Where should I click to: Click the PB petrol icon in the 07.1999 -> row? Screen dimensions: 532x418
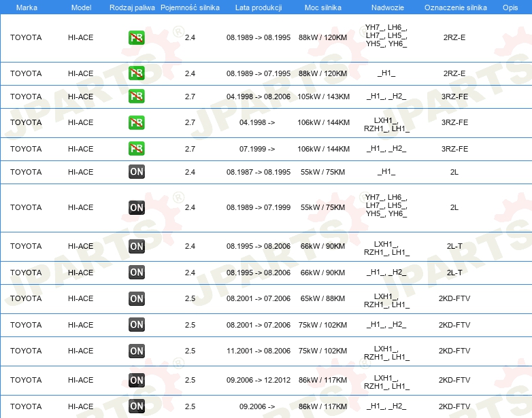click(136, 148)
